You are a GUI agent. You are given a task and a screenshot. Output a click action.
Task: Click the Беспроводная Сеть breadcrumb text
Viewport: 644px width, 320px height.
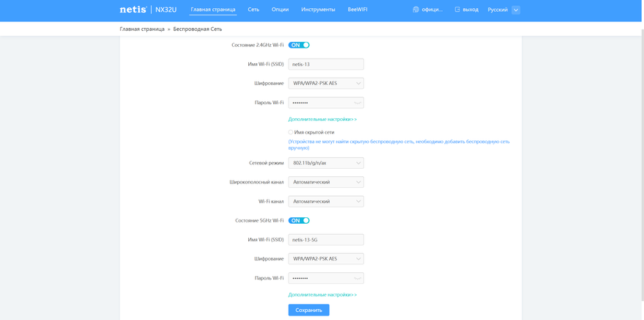pos(198,29)
